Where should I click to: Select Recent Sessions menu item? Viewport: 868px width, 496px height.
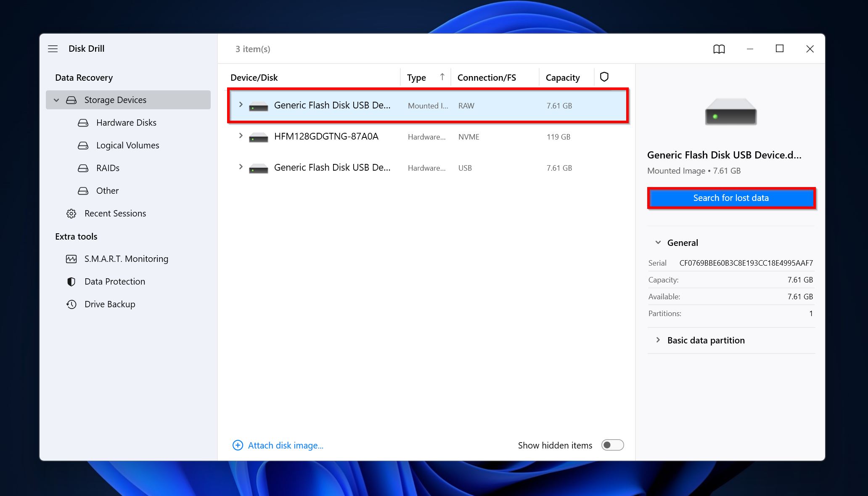tap(115, 213)
